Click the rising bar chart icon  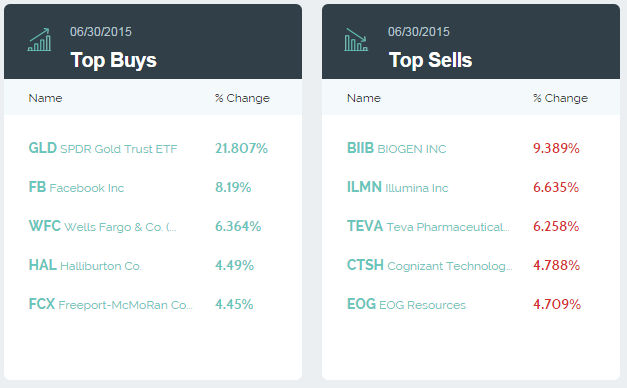[39, 40]
